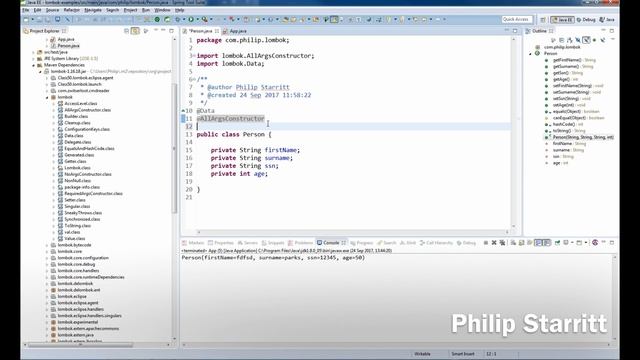Open the Run menu
The image size is (640, 360).
click(x=146, y=10)
